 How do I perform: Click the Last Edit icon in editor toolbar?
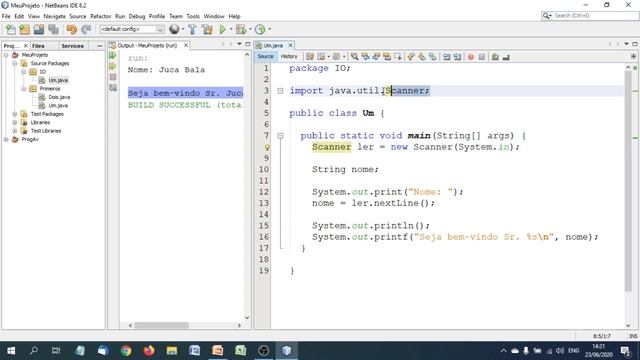(x=310, y=57)
